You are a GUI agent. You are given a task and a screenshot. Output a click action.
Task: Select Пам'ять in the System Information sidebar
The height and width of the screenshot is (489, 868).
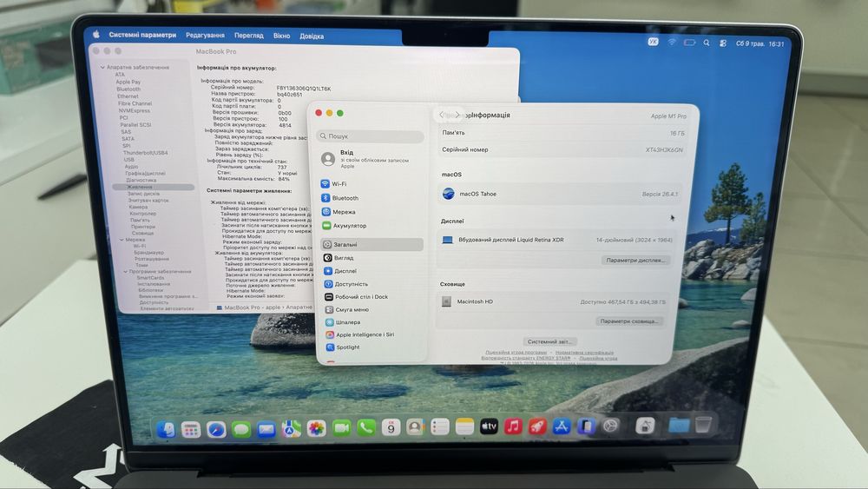pyautogui.click(x=140, y=220)
